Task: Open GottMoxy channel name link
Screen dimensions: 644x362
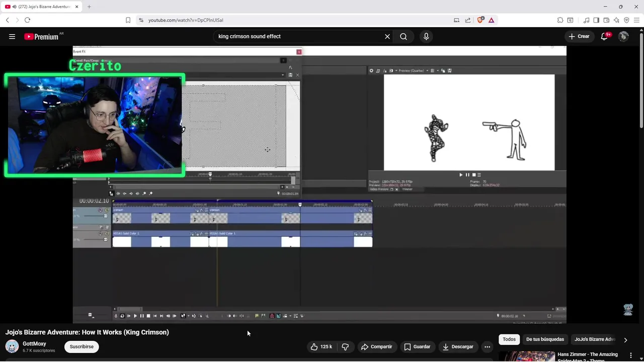Action: click(x=34, y=343)
